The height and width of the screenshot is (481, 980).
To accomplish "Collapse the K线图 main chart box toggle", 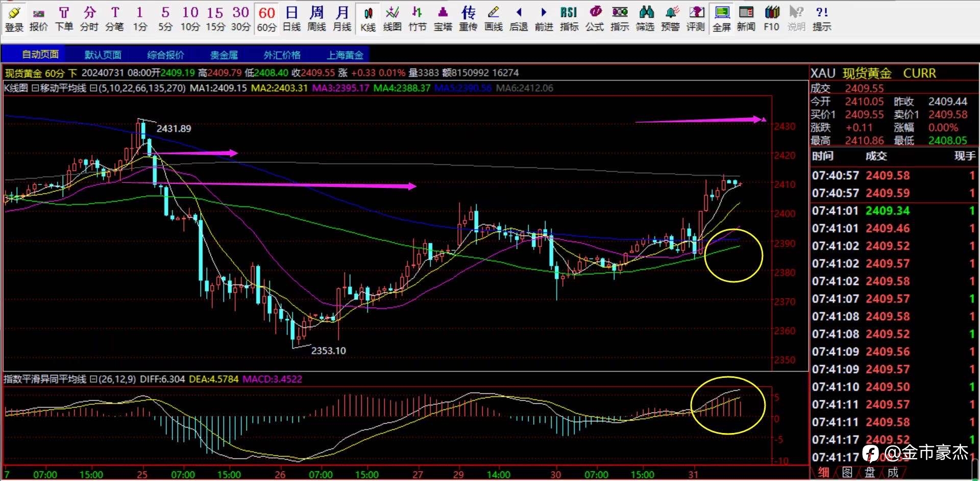I will pyautogui.click(x=34, y=88).
